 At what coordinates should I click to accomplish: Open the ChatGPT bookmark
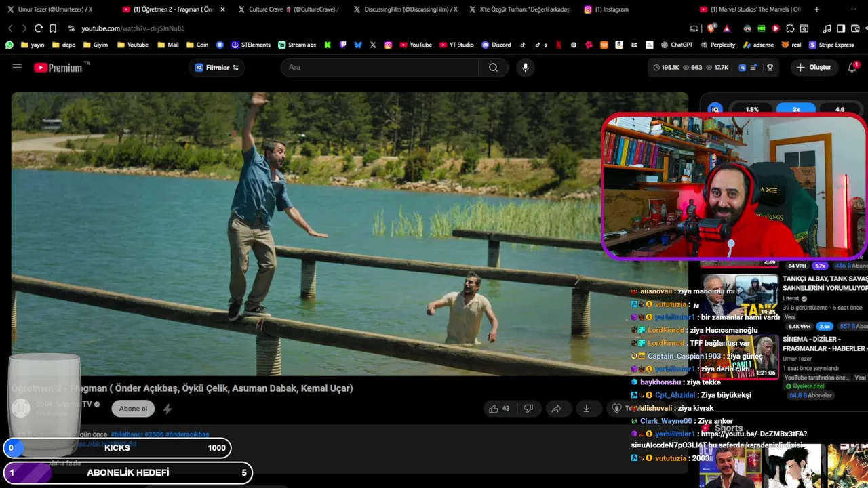tap(677, 45)
